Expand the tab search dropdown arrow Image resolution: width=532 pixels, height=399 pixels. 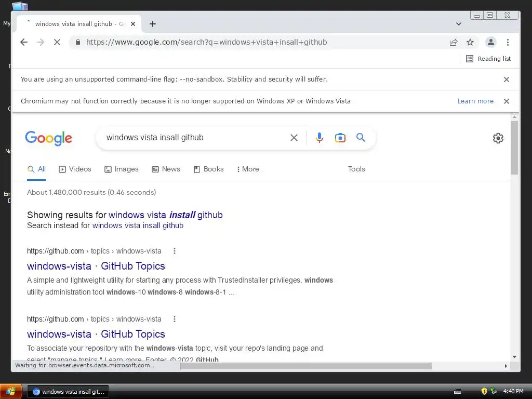click(459, 24)
